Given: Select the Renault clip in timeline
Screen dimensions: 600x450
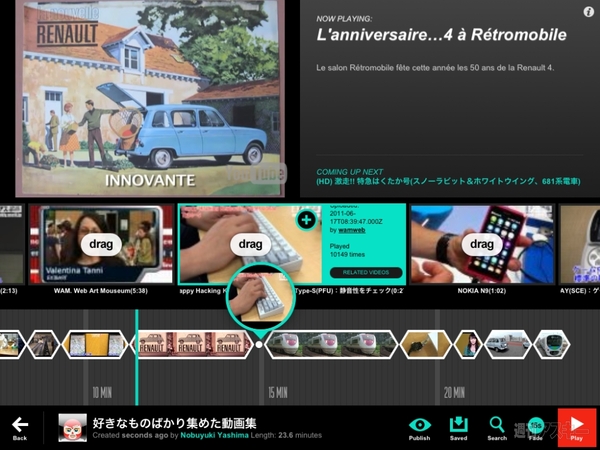Looking at the screenshot, I should coord(194,344).
